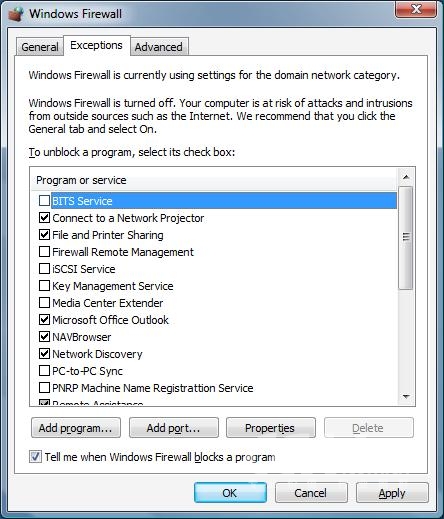Uncheck File and Printer Sharing
444x519 pixels.
(x=44, y=235)
